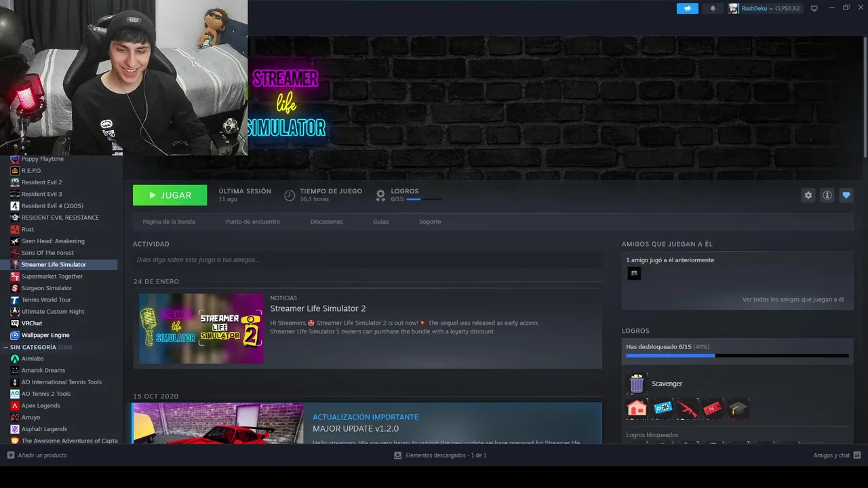Open the Guías tab
Viewport: 868px width, 488px height.
380,222
